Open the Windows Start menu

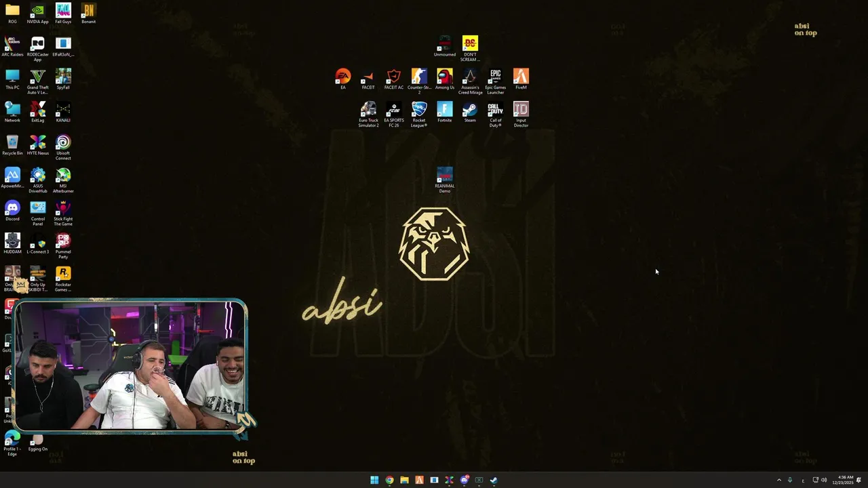[374, 480]
